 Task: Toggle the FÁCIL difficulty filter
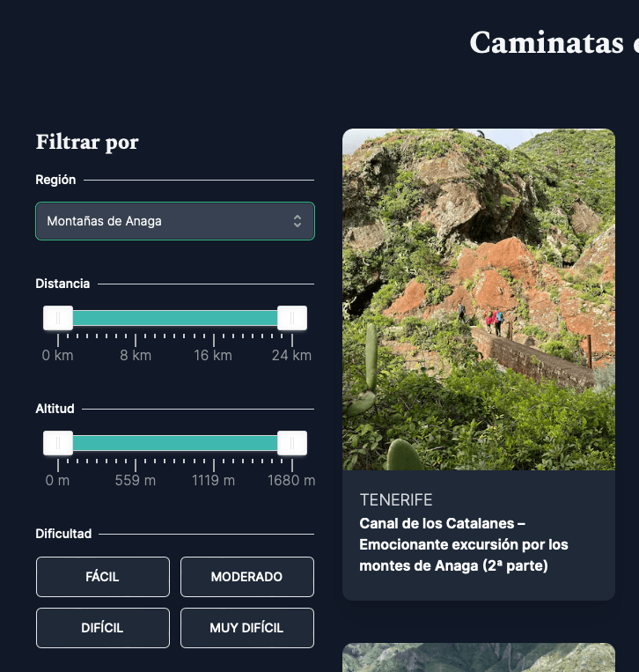pyautogui.click(x=102, y=577)
